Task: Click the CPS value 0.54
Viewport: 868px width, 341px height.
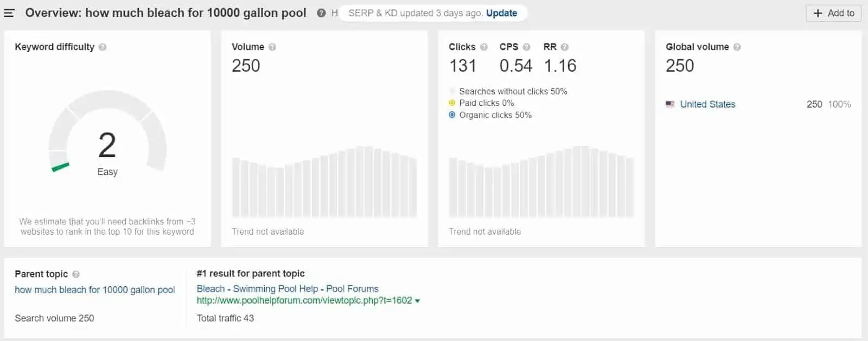Action: [x=516, y=66]
